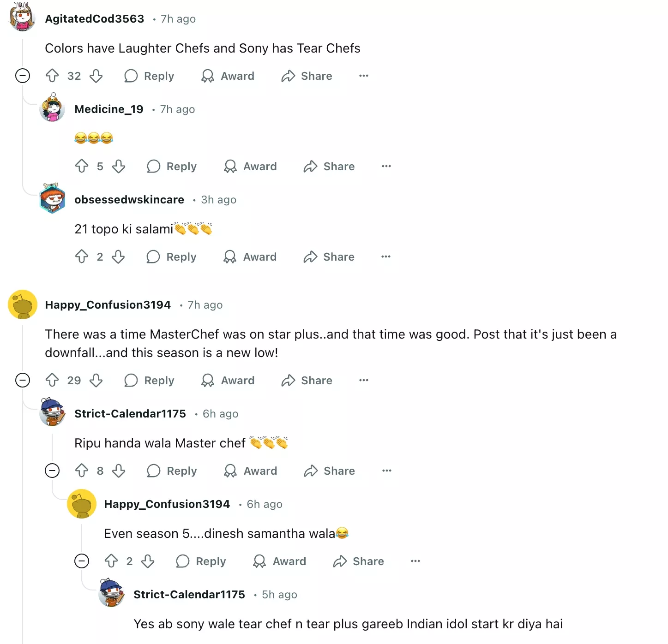Screen dimensions: 668x644
Task: Downvote obsessedwskincare's salami comment
Action: 118,256
